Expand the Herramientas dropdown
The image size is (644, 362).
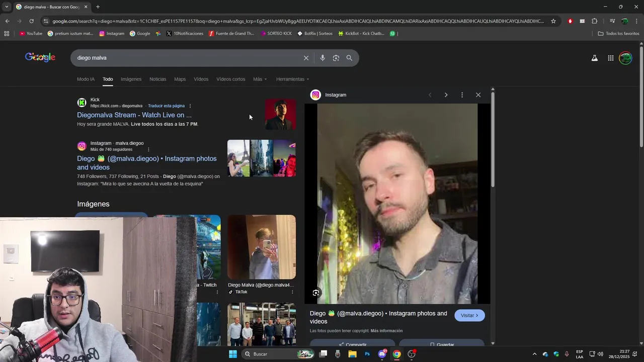(293, 79)
